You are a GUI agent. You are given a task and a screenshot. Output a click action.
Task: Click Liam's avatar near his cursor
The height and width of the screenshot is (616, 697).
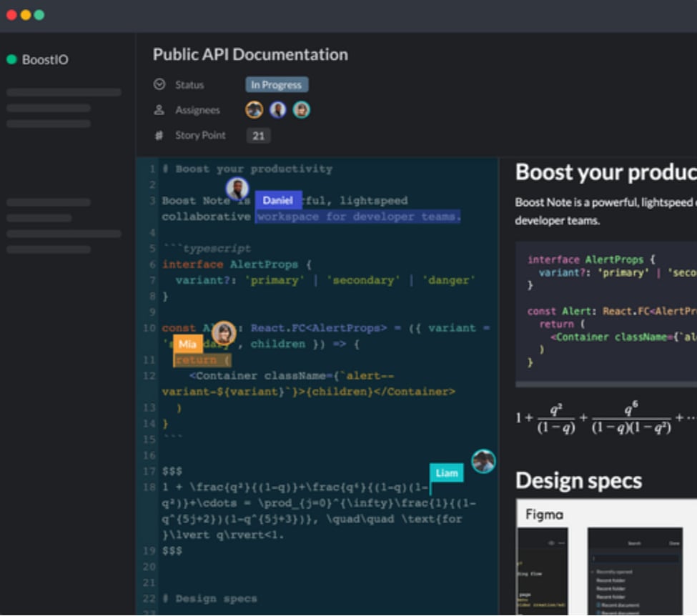coord(483,462)
